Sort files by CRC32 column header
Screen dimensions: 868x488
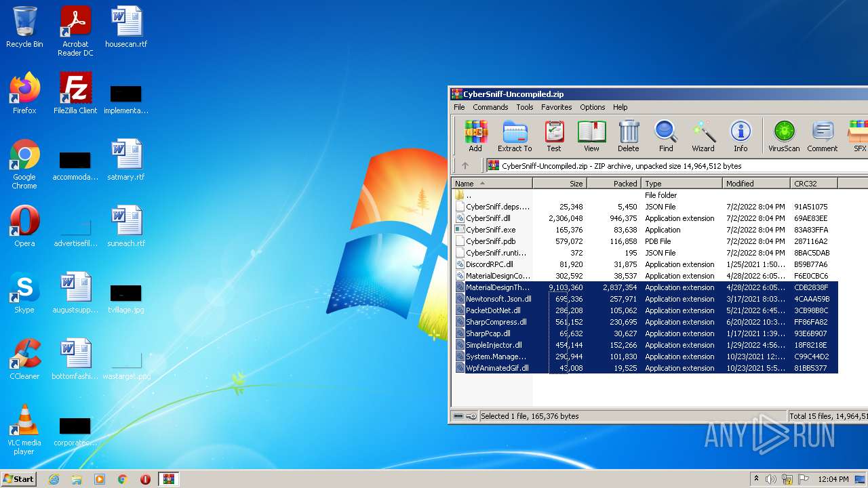pyautogui.click(x=814, y=183)
